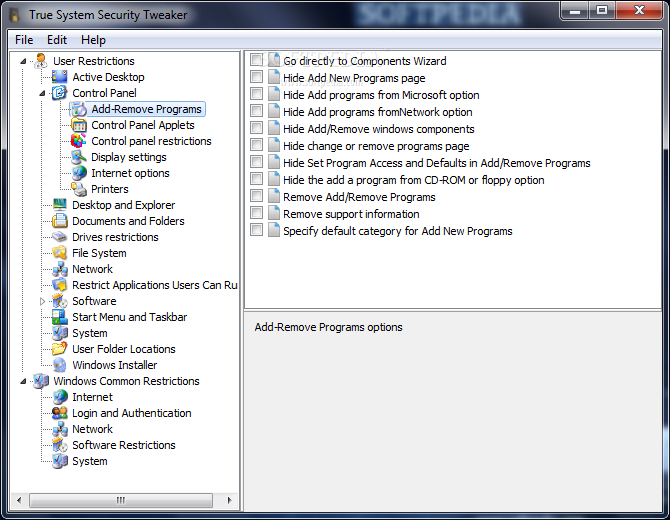Viewport: 670px width, 520px height.
Task: Click the System icon under Windows Common Restrictions
Action: [59, 461]
